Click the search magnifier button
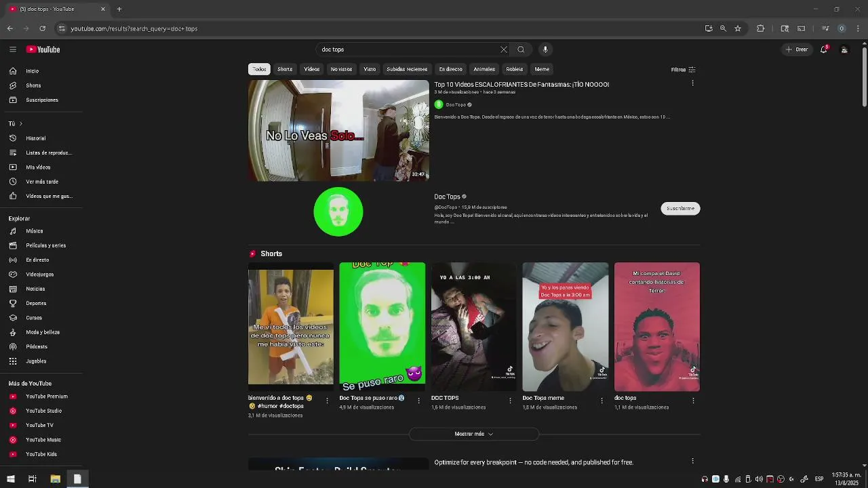868x488 pixels. [521, 49]
